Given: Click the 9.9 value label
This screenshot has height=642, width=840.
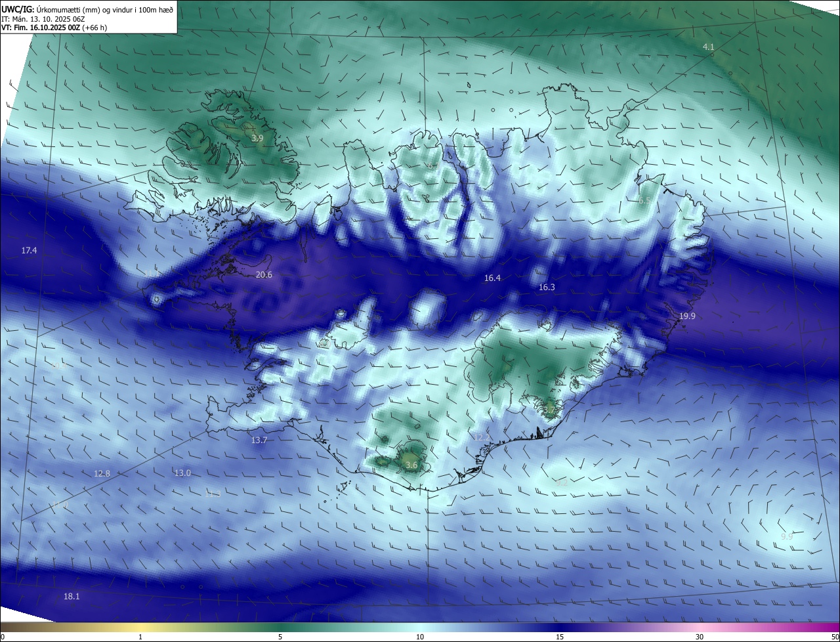Looking at the screenshot, I should [x=787, y=536].
